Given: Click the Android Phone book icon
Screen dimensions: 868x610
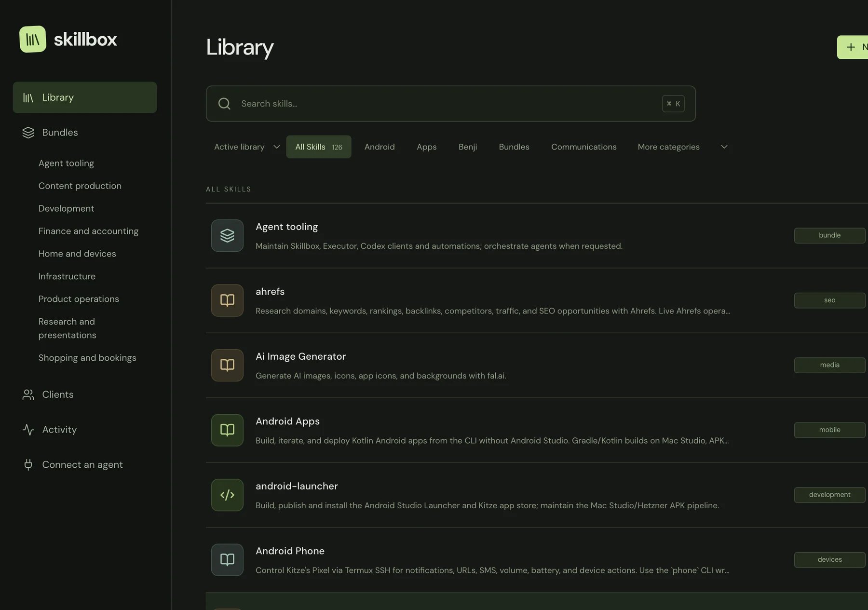Looking at the screenshot, I should point(227,560).
